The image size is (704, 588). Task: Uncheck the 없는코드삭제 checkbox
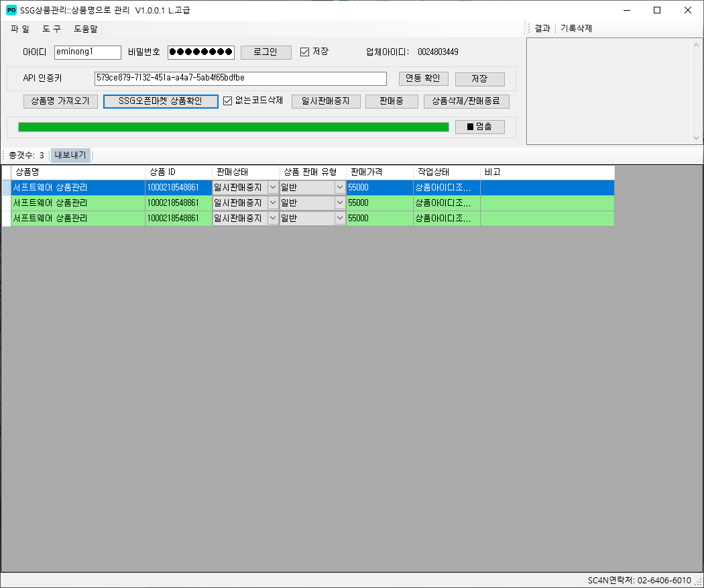(228, 101)
